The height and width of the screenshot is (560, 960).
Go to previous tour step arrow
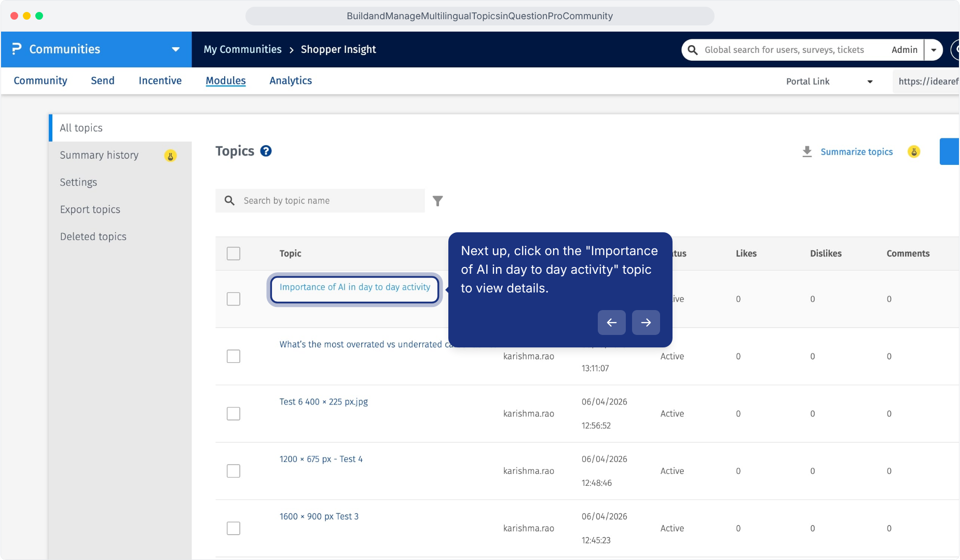[x=612, y=323]
